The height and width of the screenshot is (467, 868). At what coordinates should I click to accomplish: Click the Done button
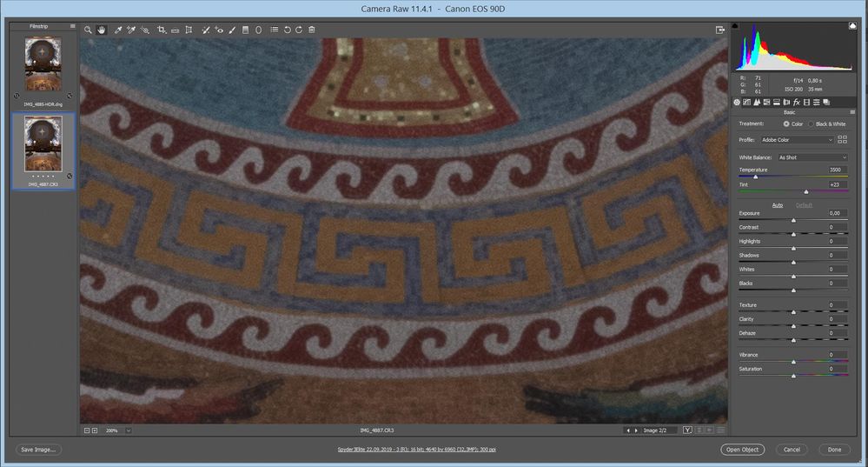pyautogui.click(x=834, y=450)
